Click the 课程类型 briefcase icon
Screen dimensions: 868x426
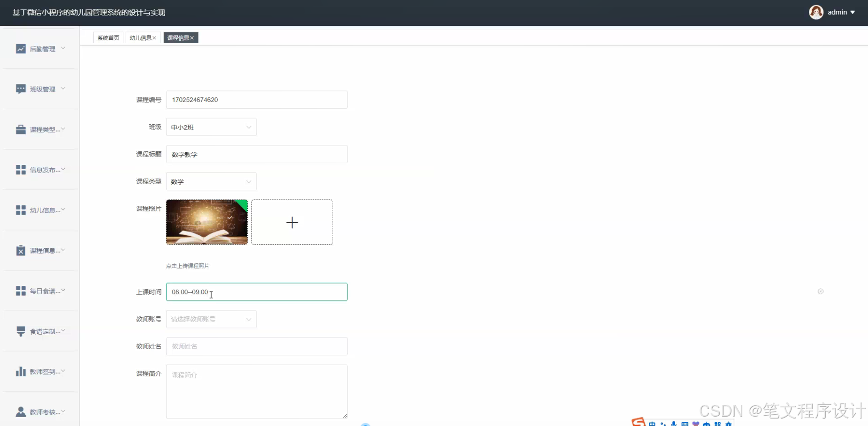pos(21,129)
